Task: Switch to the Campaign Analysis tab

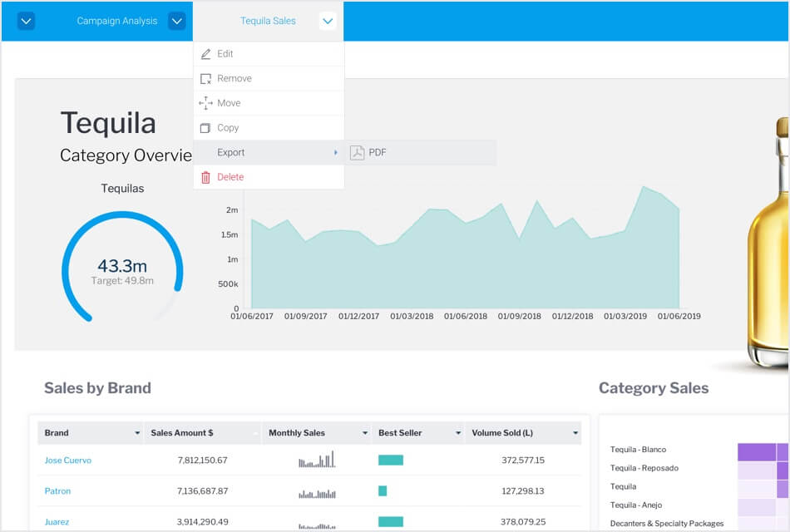Action: [116, 22]
